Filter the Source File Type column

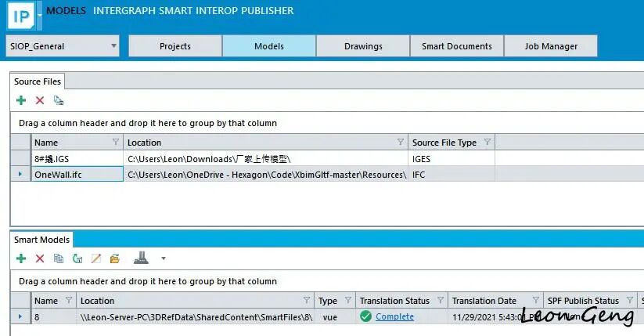(x=487, y=142)
